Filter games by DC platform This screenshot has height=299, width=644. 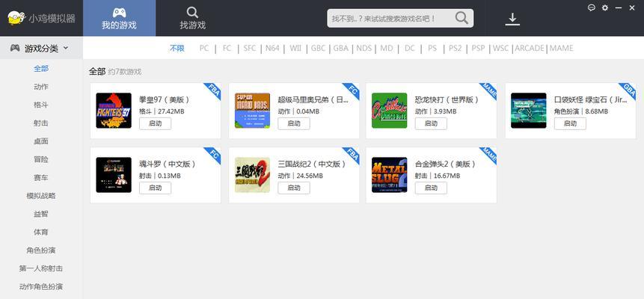tap(409, 48)
